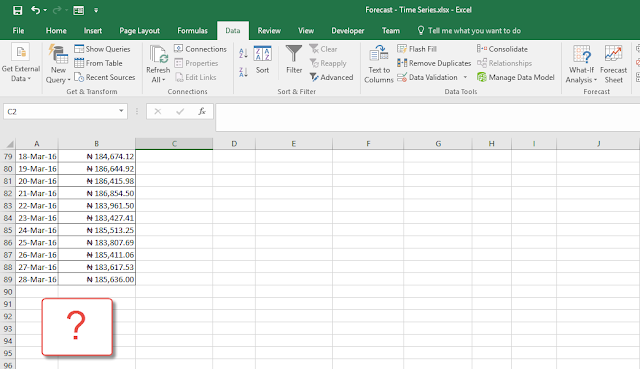Click Flash Fill
The image size is (640, 369).
[417, 49]
